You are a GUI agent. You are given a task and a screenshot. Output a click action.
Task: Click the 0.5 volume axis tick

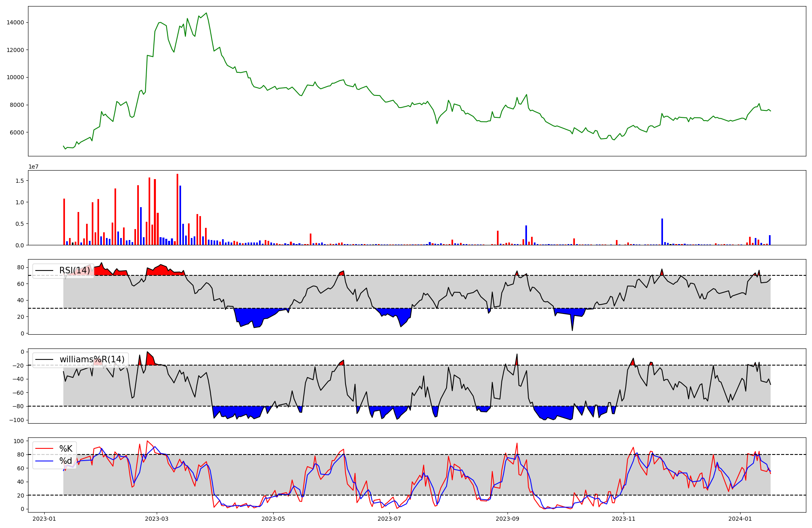coord(19,224)
